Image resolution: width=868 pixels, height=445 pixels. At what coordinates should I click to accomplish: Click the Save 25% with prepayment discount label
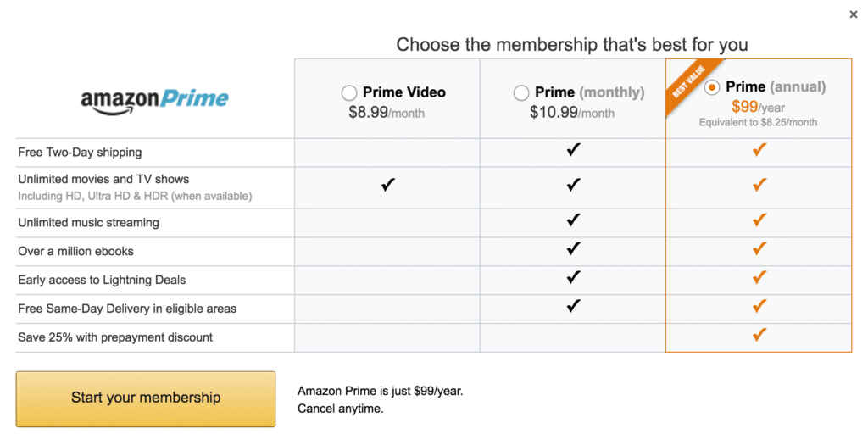point(115,337)
